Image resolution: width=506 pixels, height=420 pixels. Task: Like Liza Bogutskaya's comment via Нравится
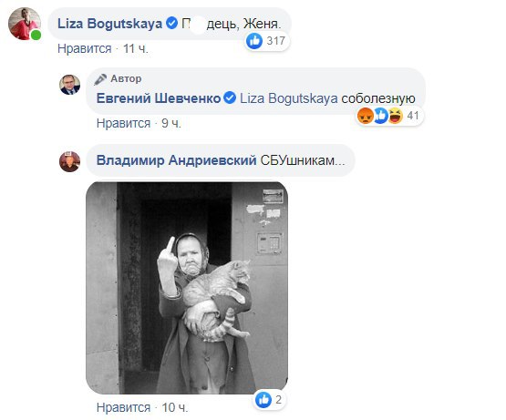coord(85,48)
